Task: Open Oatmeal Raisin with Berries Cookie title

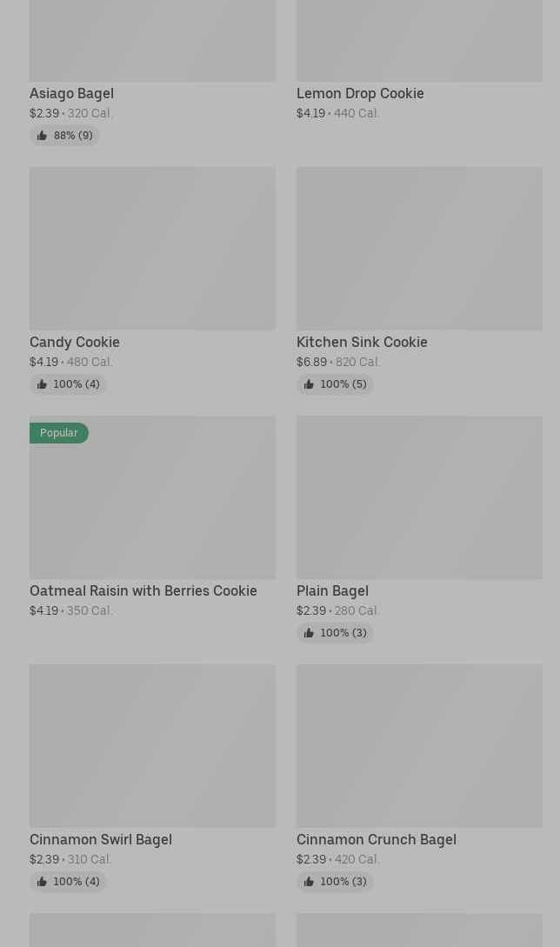Action: (x=143, y=590)
